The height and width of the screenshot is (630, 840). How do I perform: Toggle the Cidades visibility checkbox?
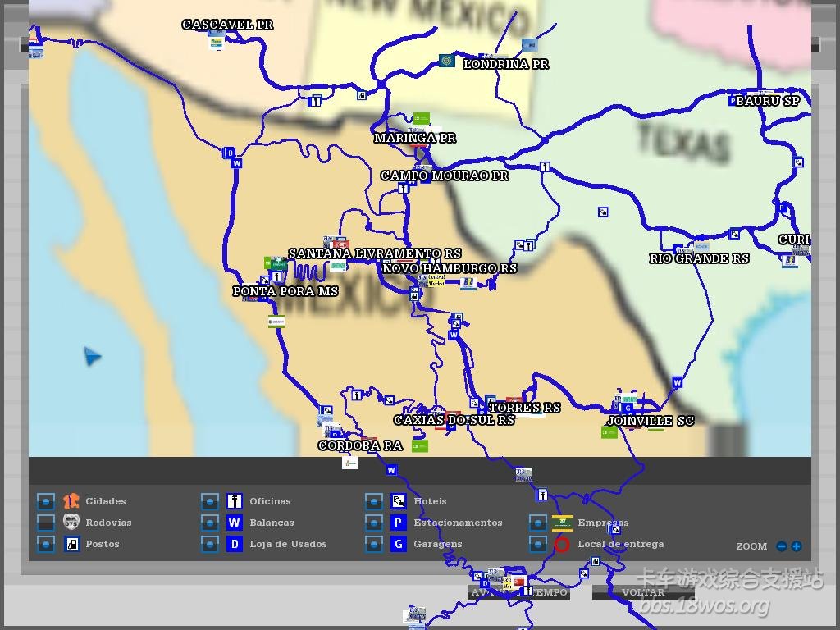click(x=46, y=501)
